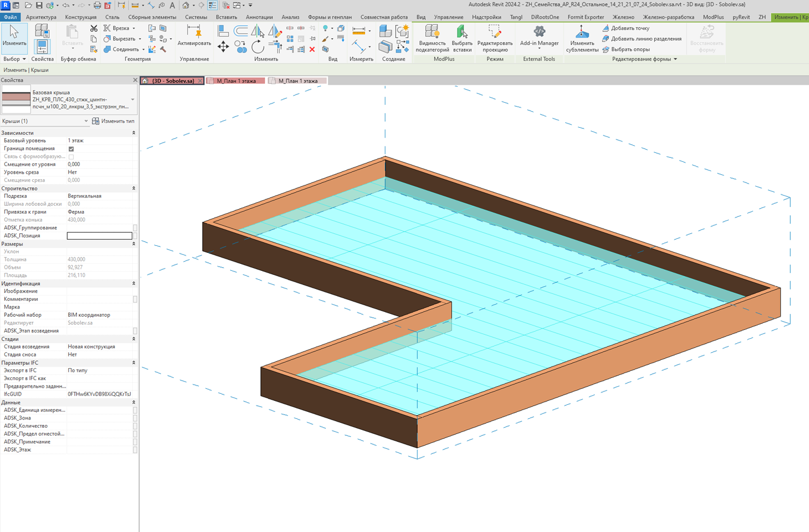
Task: Click the red Delete X icon
Action: pos(312,49)
